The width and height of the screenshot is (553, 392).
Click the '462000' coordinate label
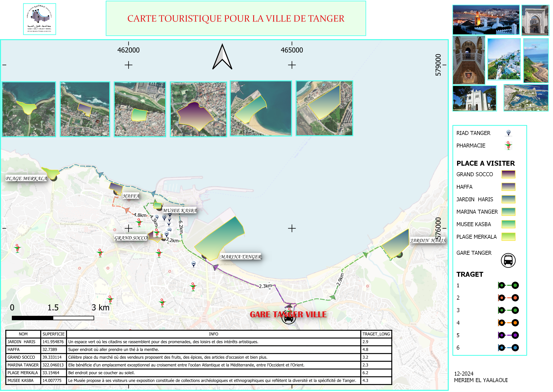tap(128, 50)
